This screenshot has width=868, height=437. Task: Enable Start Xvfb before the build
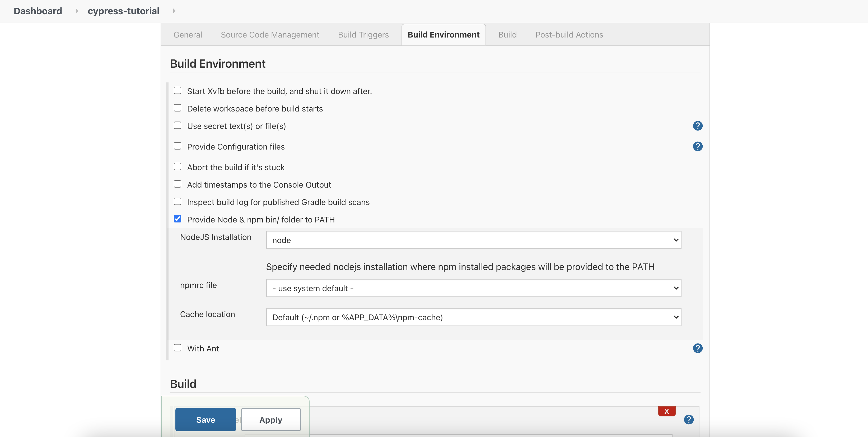pos(178,90)
